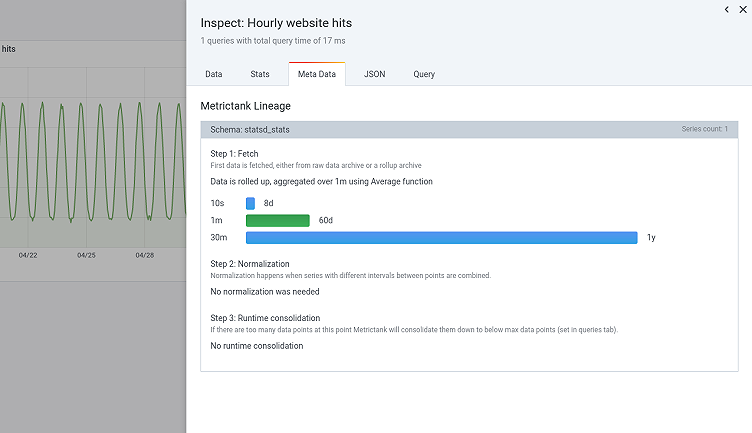Open the Stats tab
This screenshot has width=752, height=433.
260,74
